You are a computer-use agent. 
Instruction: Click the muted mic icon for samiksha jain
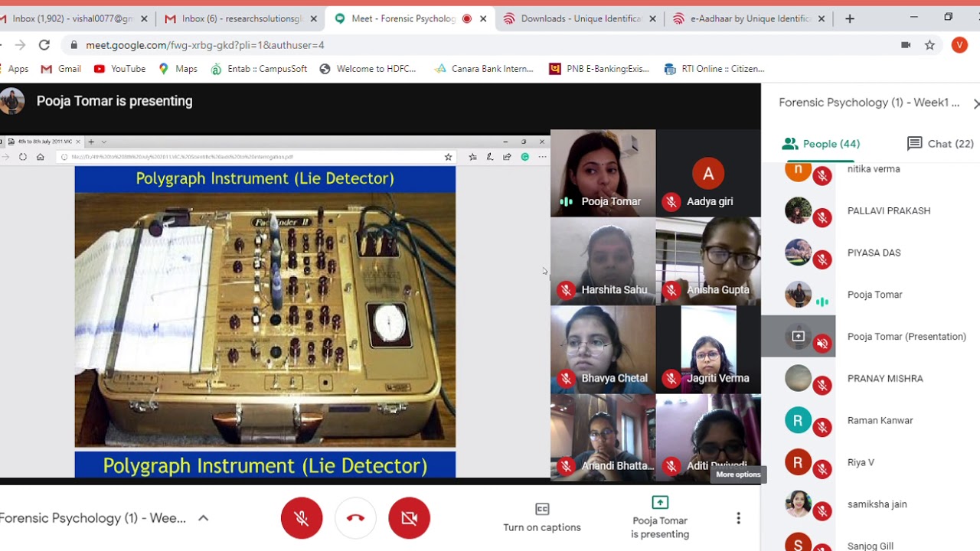pyautogui.click(x=822, y=512)
